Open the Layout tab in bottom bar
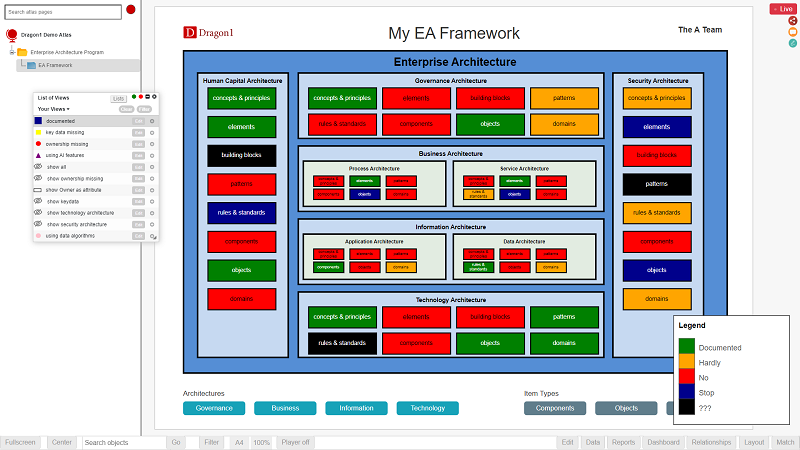The image size is (800, 450). pyautogui.click(x=754, y=442)
